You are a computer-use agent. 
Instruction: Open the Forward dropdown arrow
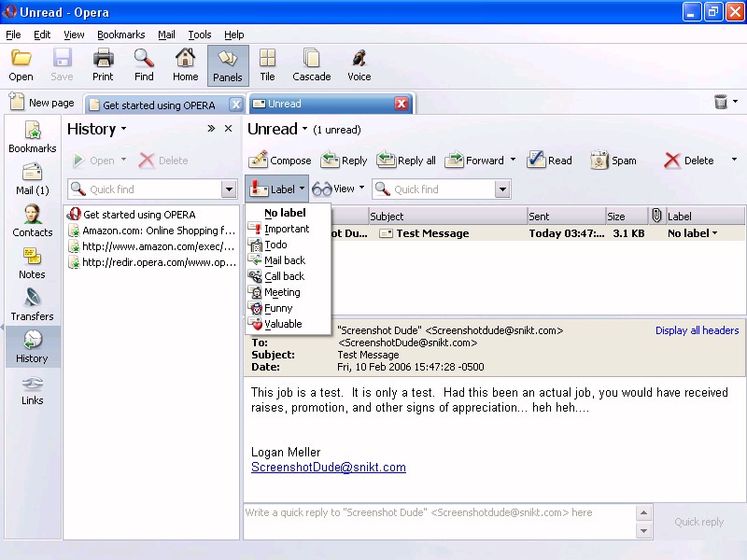click(513, 161)
